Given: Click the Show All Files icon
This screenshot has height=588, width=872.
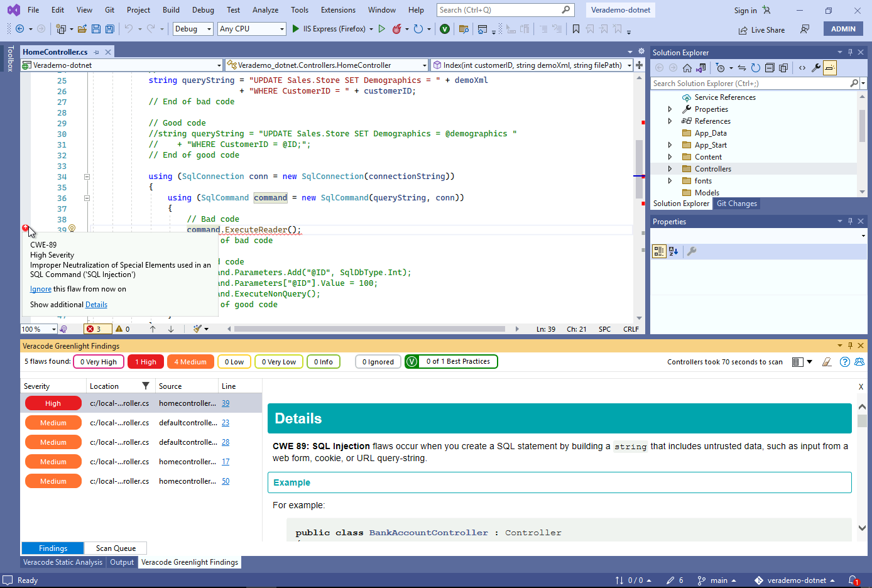Looking at the screenshot, I should pos(783,68).
